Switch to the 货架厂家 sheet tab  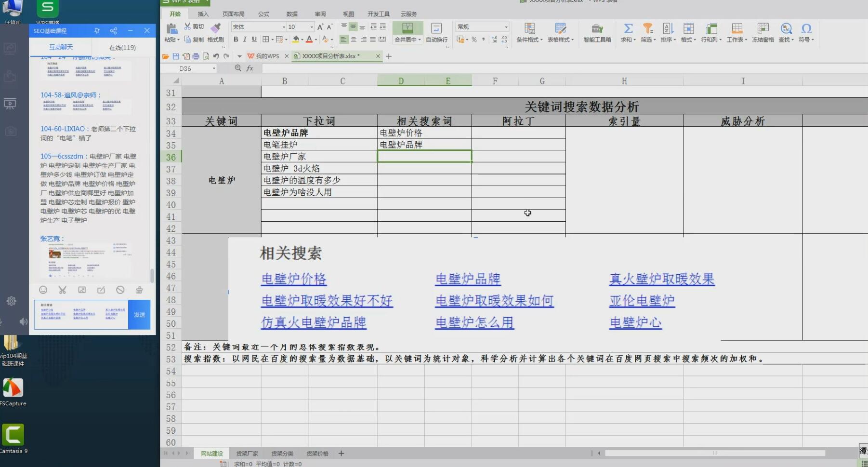(247, 454)
